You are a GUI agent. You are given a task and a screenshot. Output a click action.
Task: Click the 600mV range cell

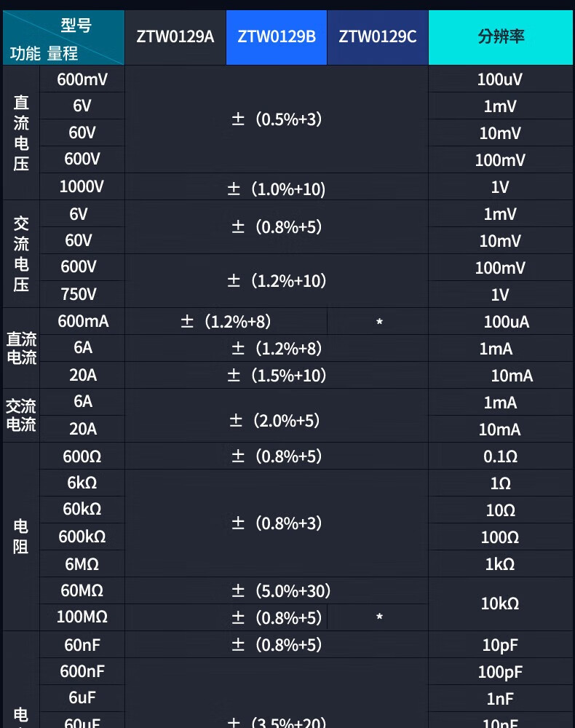82,79
